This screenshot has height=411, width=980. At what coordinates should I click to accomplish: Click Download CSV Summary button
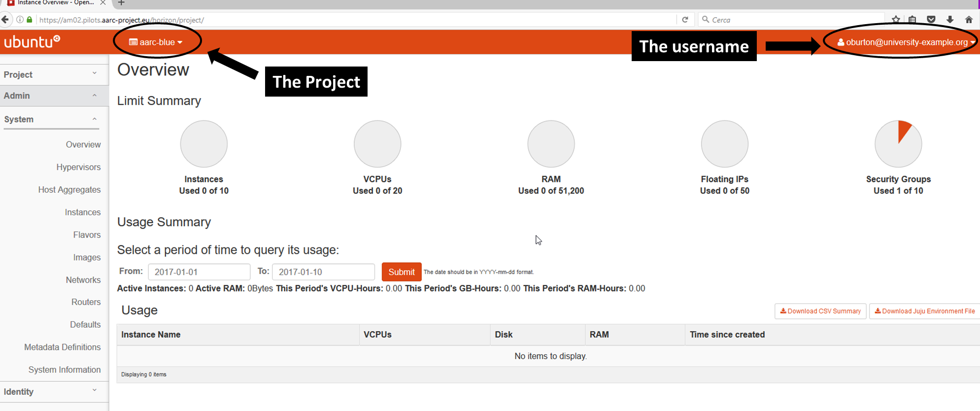coord(820,311)
